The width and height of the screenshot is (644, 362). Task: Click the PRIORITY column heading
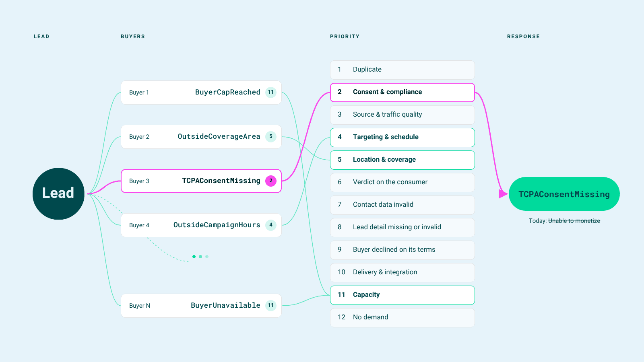(x=345, y=37)
